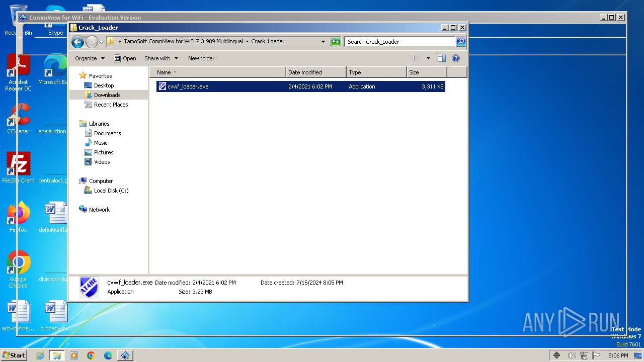
Task: Click the Forward arrow in Explorer
Action: pyautogui.click(x=92, y=42)
